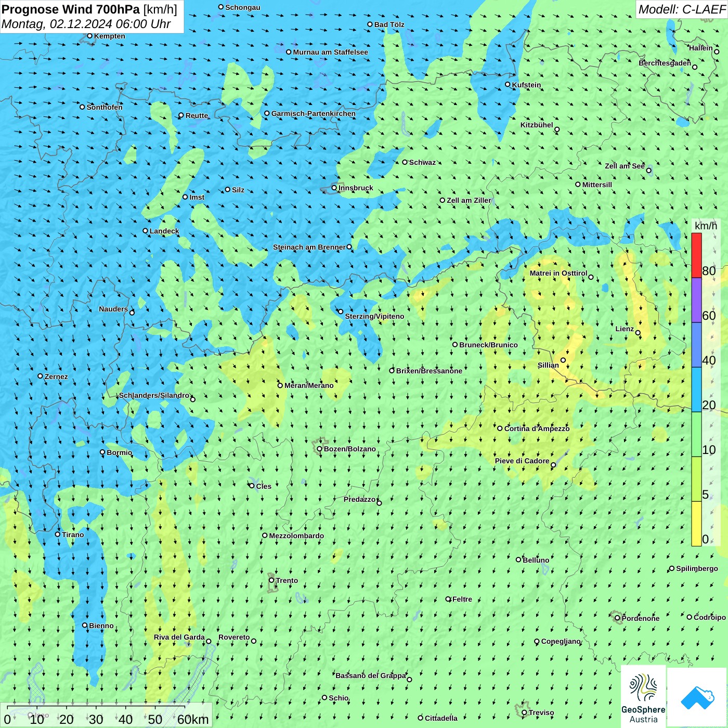Screen dimensions: 728x728
Task: Click the legend 'km/h' unit label
Action: click(x=706, y=226)
